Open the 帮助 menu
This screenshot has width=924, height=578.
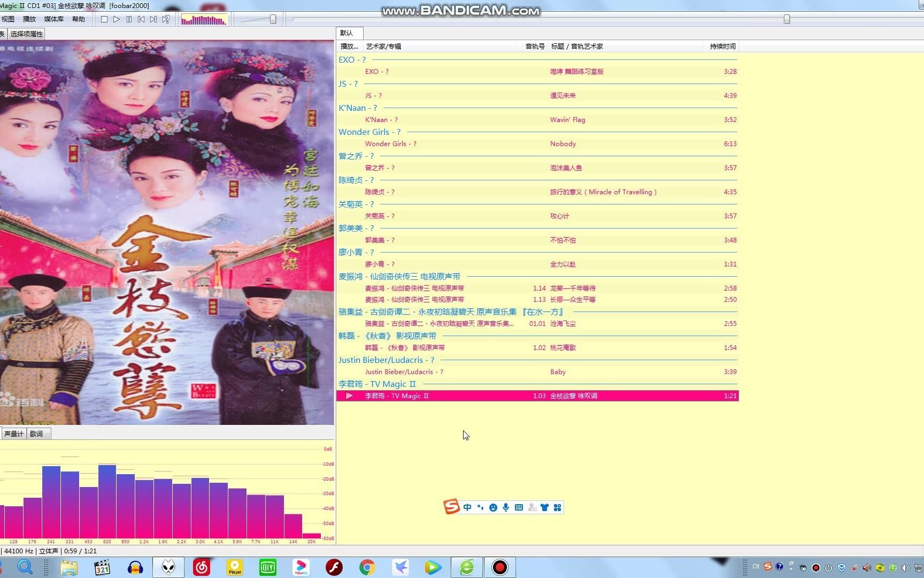(x=79, y=19)
